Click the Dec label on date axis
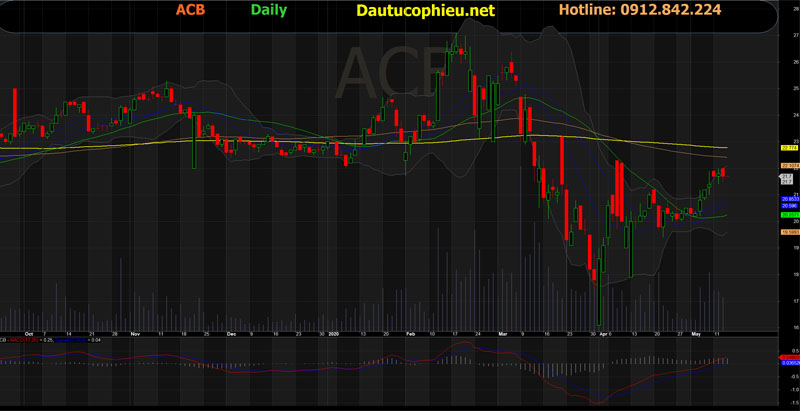The width and height of the screenshot is (800, 411). (231, 334)
